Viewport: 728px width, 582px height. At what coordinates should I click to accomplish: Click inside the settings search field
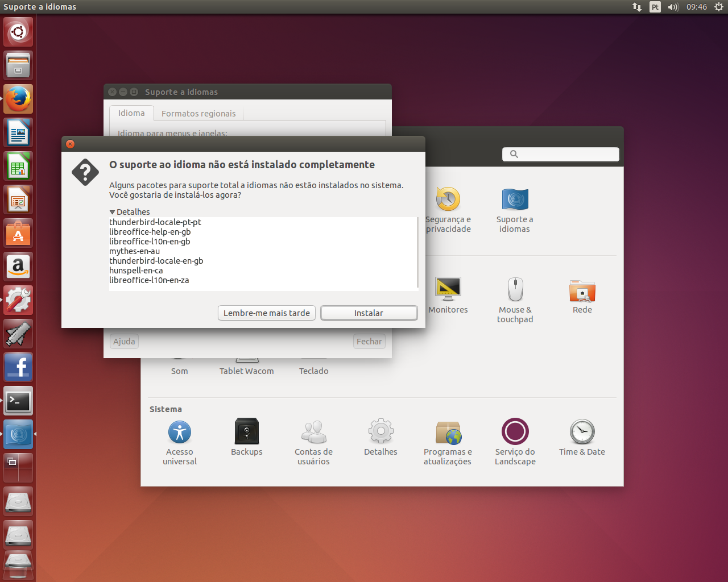coord(560,154)
